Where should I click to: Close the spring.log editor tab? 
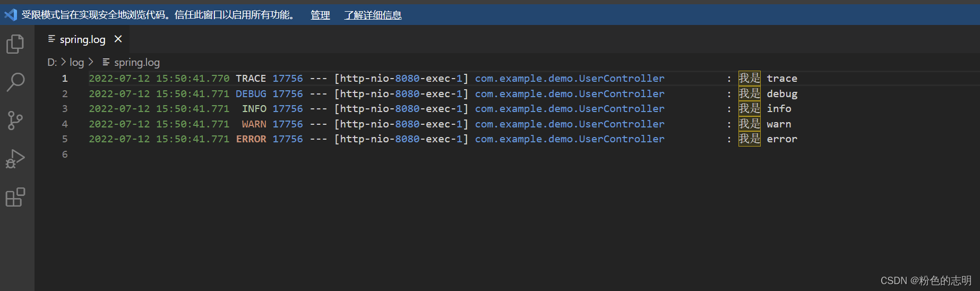(118, 39)
